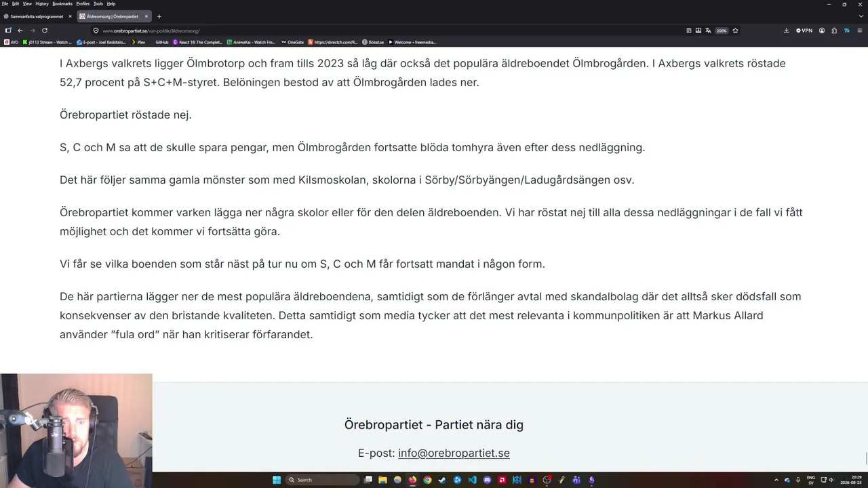Expand the list-all-tabs chevron
The image size is (868, 488).
[861, 16]
